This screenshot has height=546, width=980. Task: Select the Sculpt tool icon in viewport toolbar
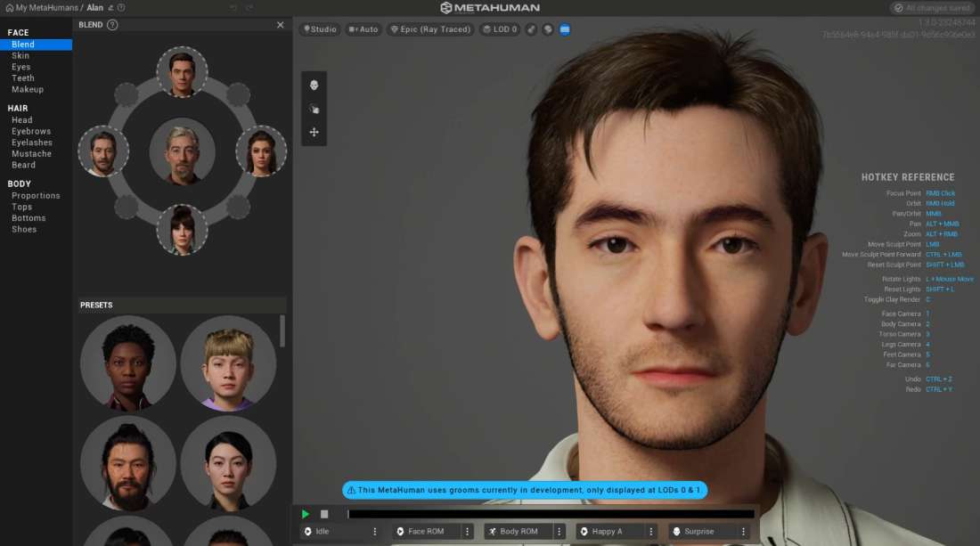[x=314, y=109]
